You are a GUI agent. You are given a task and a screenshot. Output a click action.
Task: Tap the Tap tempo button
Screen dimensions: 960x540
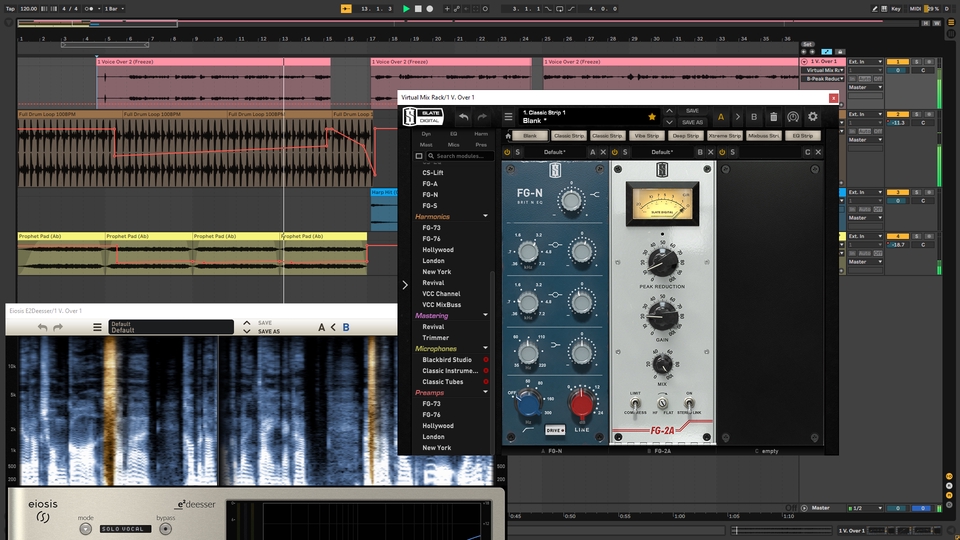pos(10,9)
